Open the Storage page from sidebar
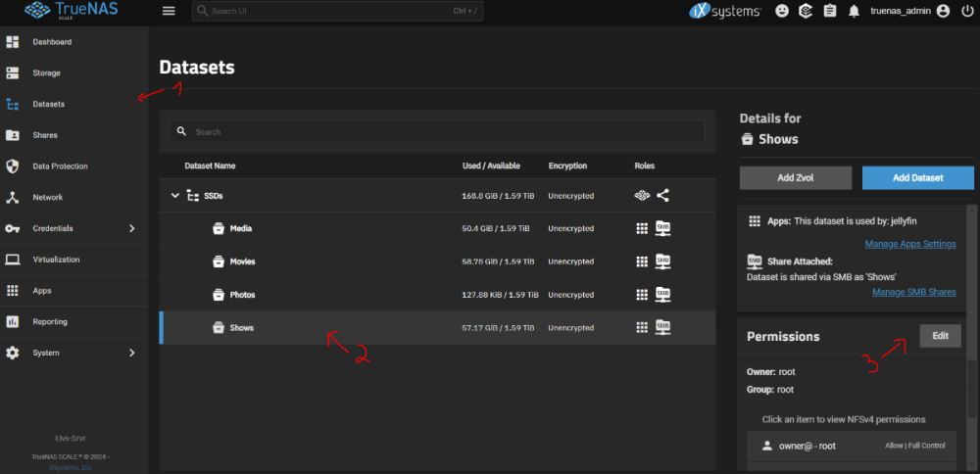The width and height of the screenshot is (980, 474). coord(46,73)
